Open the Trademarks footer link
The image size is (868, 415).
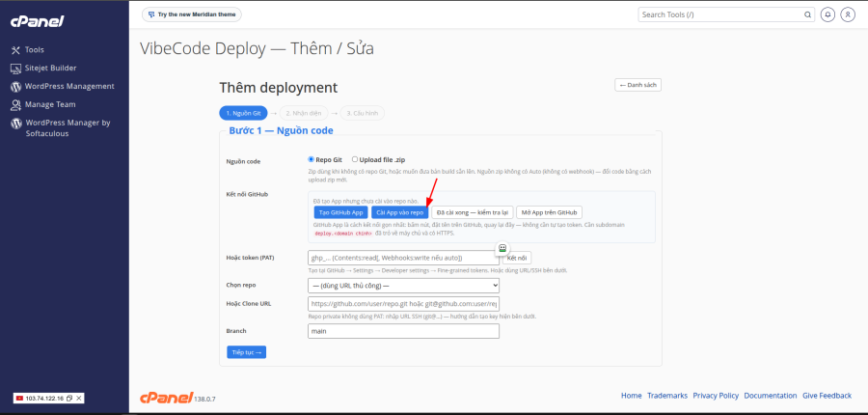[x=667, y=396]
